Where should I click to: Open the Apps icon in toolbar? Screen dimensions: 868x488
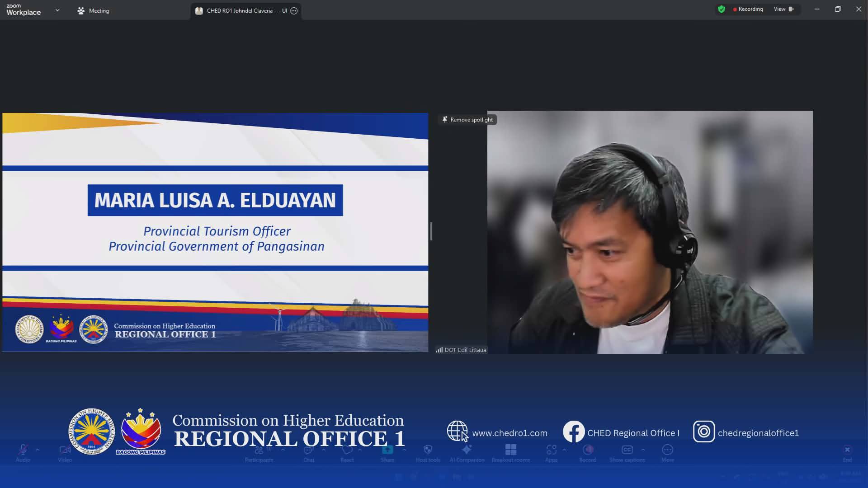point(551,450)
